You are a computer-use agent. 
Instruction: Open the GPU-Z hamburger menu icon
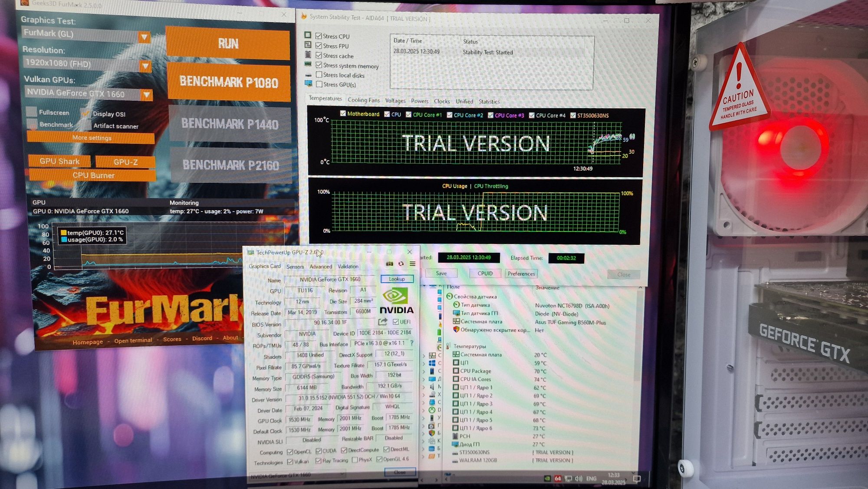[x=412, y=264]
